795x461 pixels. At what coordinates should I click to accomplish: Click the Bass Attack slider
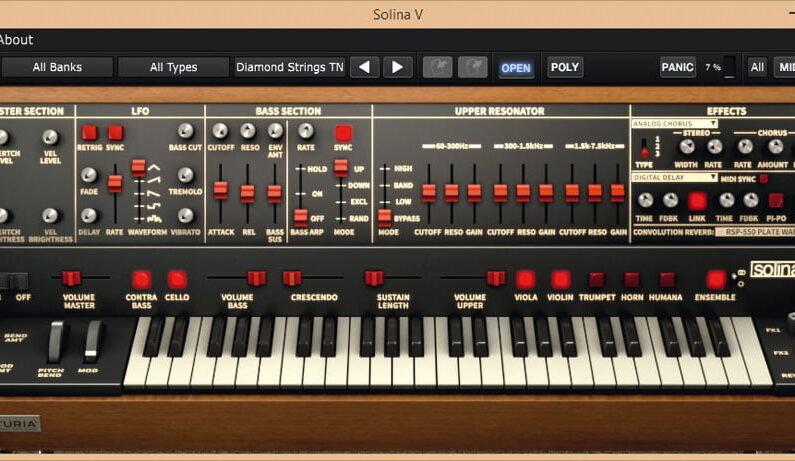(221, 190)
